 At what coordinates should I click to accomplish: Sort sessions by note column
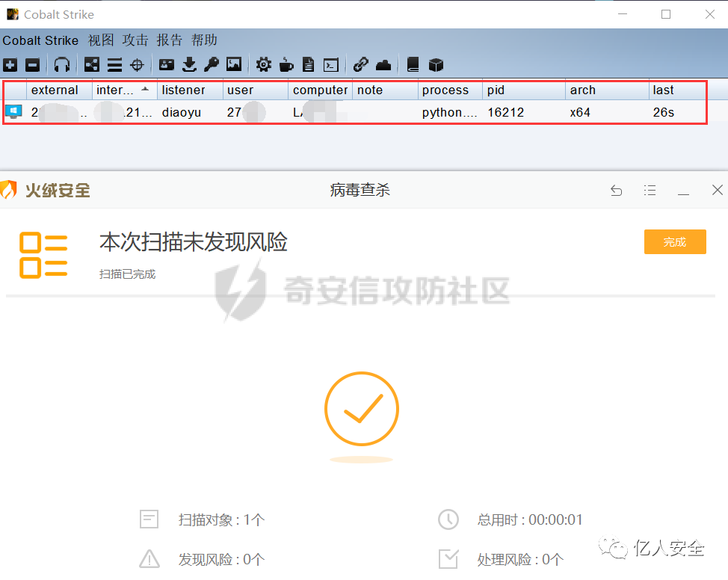(x=386, y=90)
